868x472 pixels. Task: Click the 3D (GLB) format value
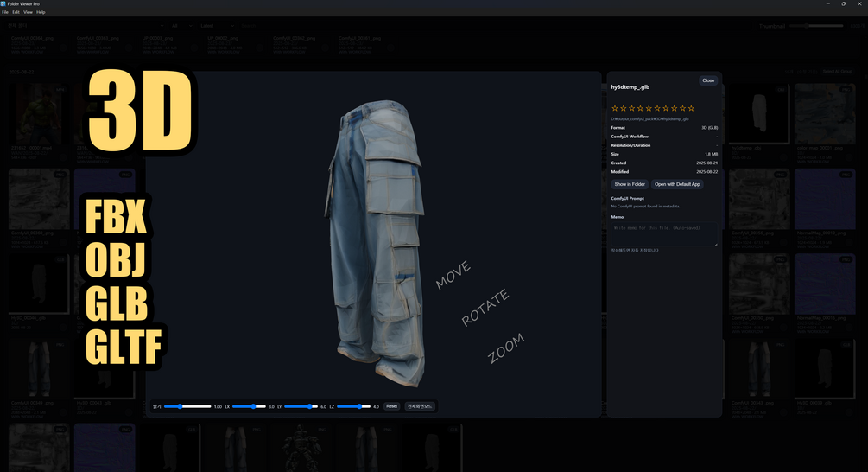pos(710,128)
